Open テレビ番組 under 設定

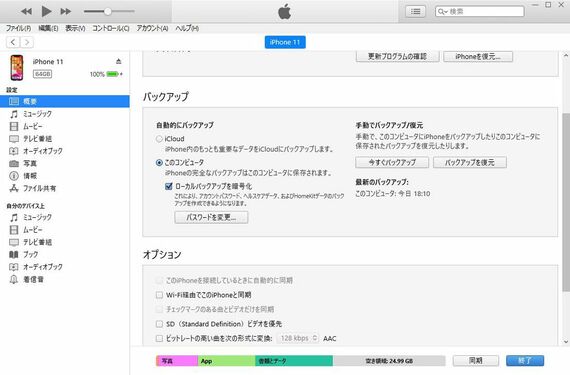[65, 139]
